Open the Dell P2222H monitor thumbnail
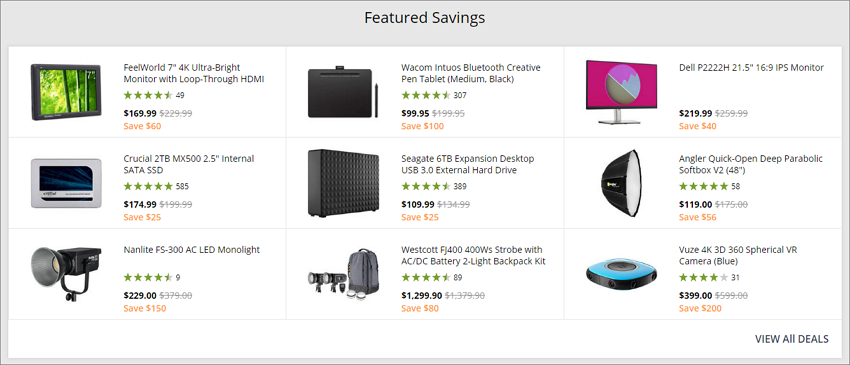The image size is (850, 365). (621, 92)
